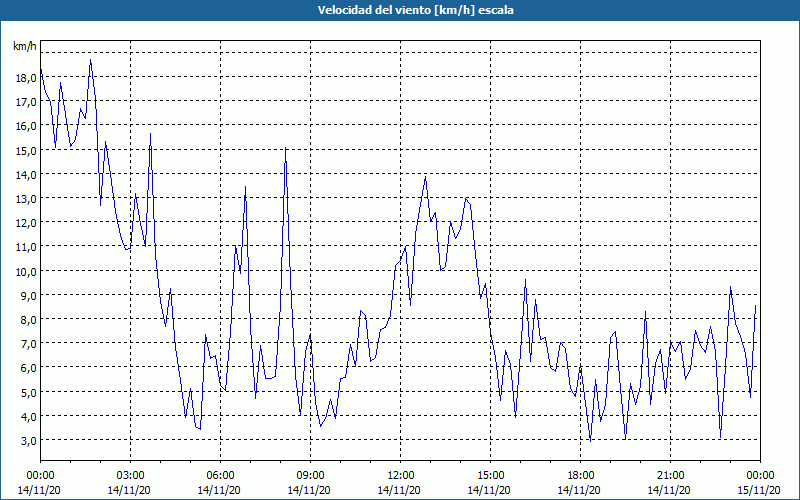Click the 4,0 y-axis value
The height and width of the screenshot is (500, 800).
(28, 416)
